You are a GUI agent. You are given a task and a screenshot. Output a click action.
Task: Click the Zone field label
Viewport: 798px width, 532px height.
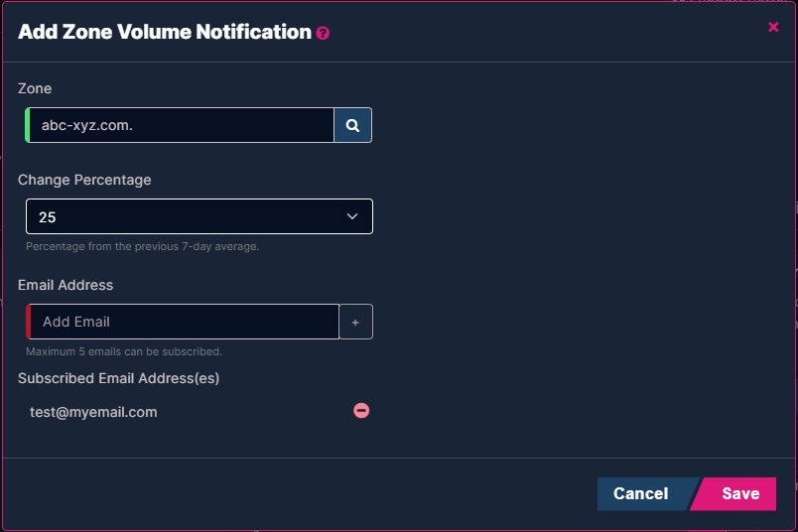click(35, 88)
